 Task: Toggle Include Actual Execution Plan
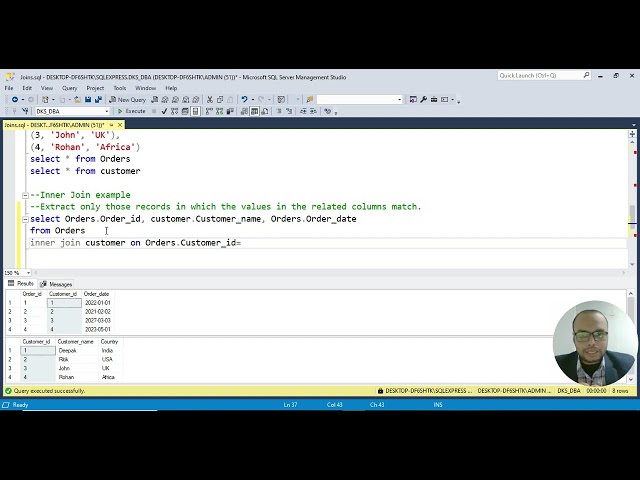click(x=209, y=111)
